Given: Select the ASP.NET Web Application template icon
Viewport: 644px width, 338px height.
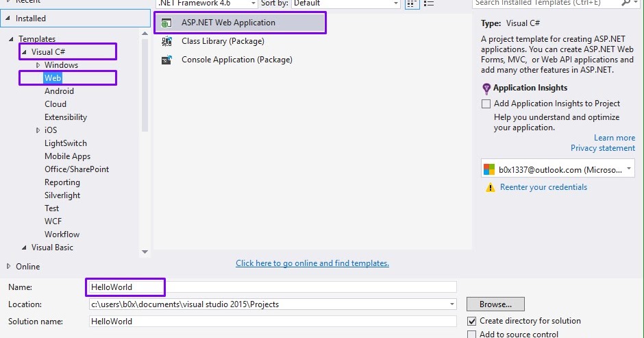Looking at the screenshot, I should point(166,23).
